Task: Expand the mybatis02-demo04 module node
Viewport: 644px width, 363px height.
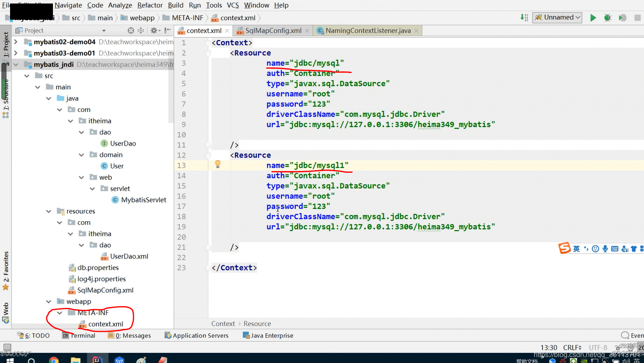Action: click(x=16, y=42)
